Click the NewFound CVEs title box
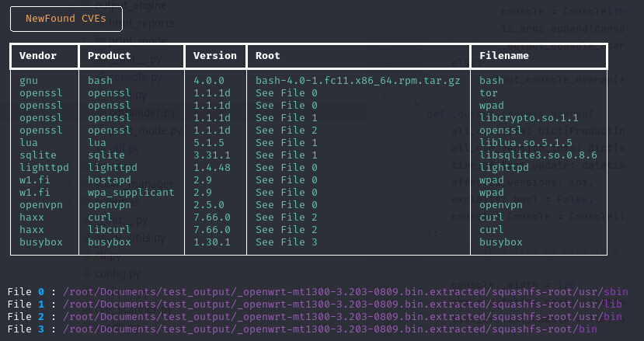 tap(66, 19)
